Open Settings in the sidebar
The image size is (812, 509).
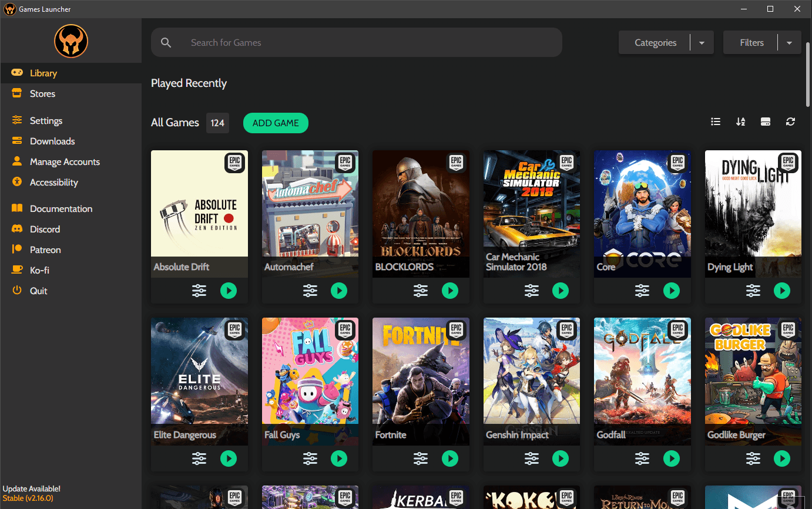click(x=71, y=121)
